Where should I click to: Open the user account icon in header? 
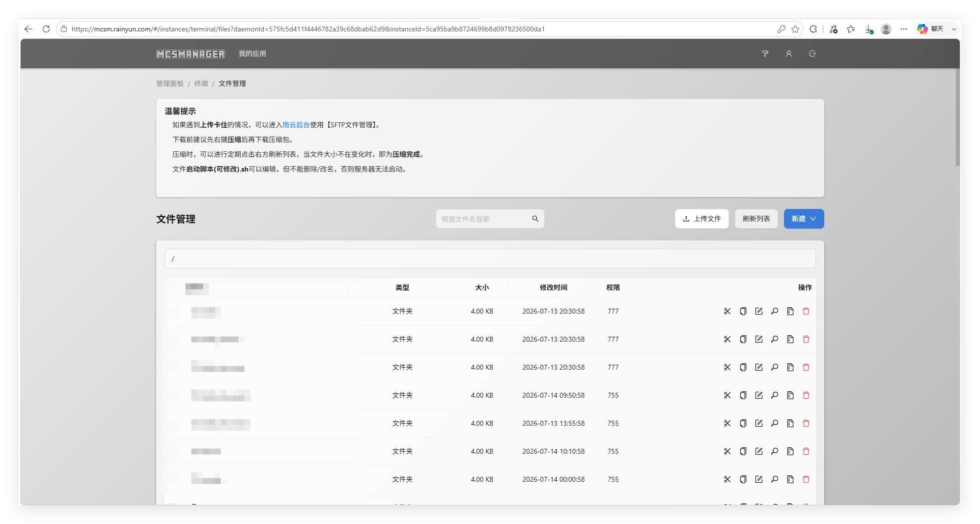point(789,54)
